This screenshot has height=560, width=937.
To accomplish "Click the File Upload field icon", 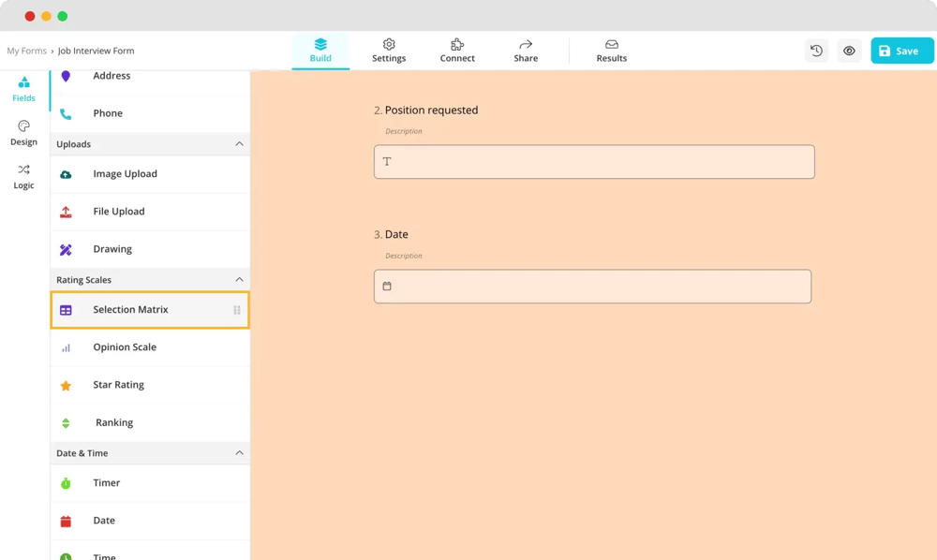I will tap(66, 213).
